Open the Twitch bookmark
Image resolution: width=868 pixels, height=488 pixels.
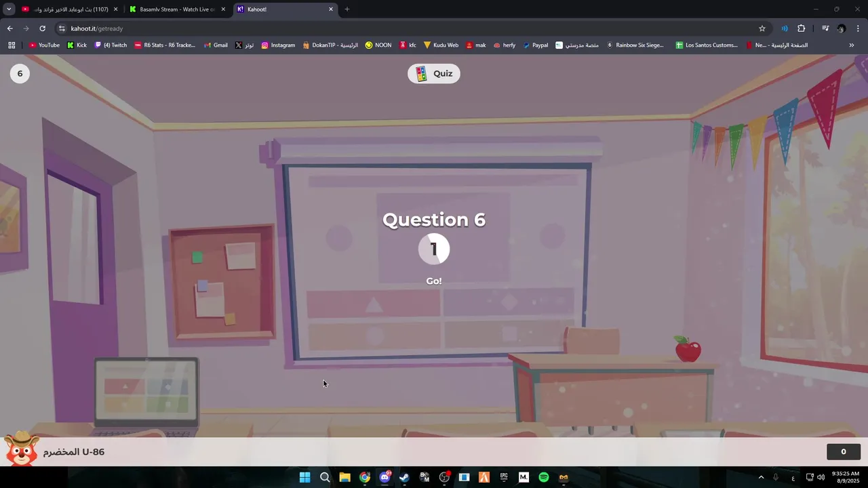point(111,45)
